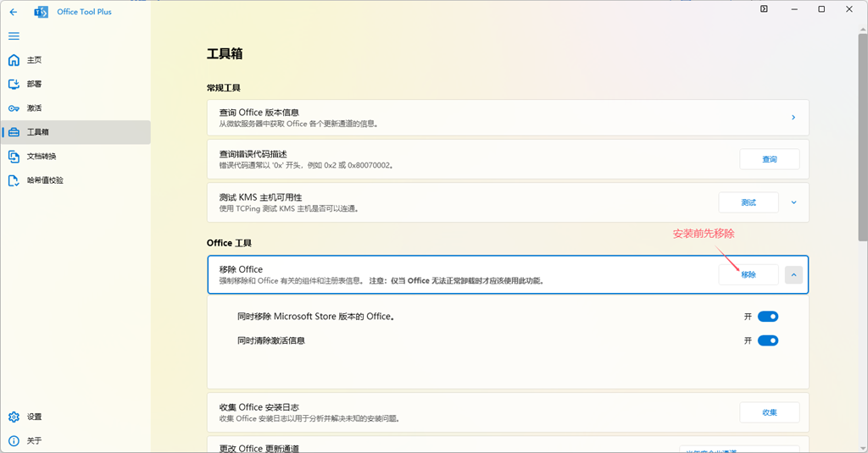Viewport: 868px width, 453px height.
Task: Open the 主页 home icon
Action: 14,60
